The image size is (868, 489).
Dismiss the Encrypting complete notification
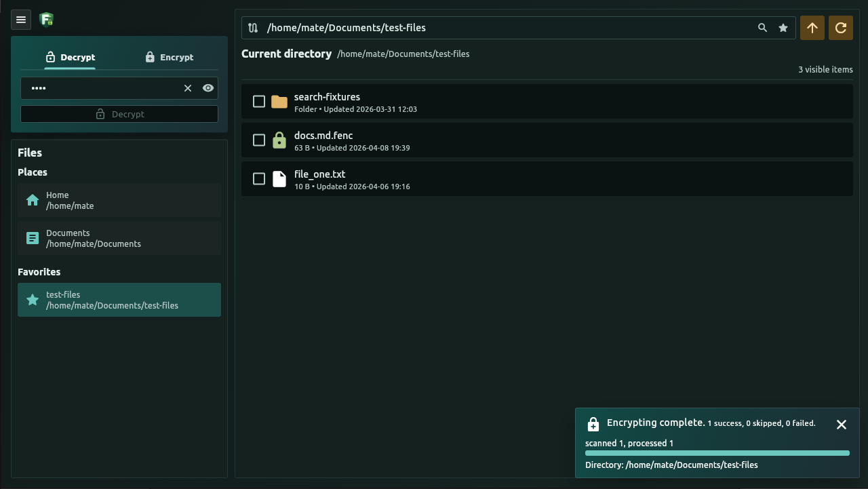click(842, 425)
